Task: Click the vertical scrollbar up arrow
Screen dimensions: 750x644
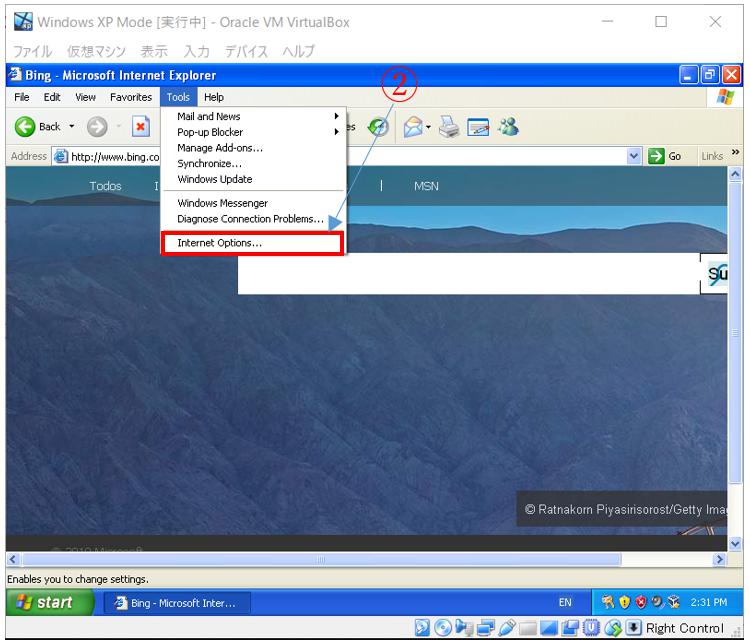Action: tap(735, 174)
